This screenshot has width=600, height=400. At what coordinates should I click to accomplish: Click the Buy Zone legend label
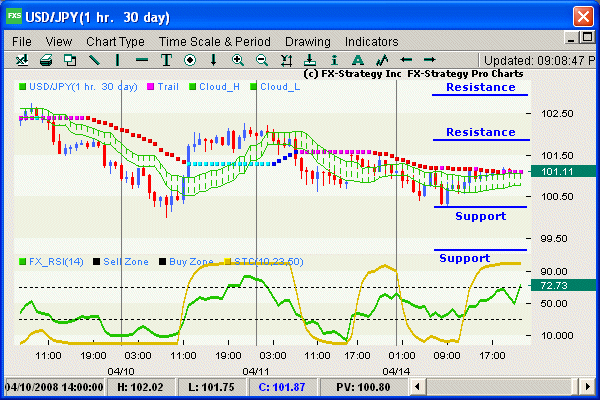coord(191,262)
